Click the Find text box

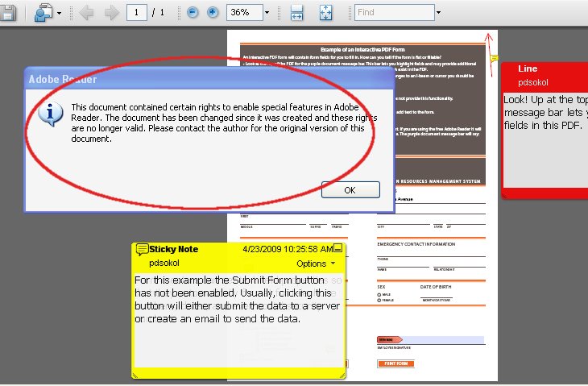click(394, 12)
